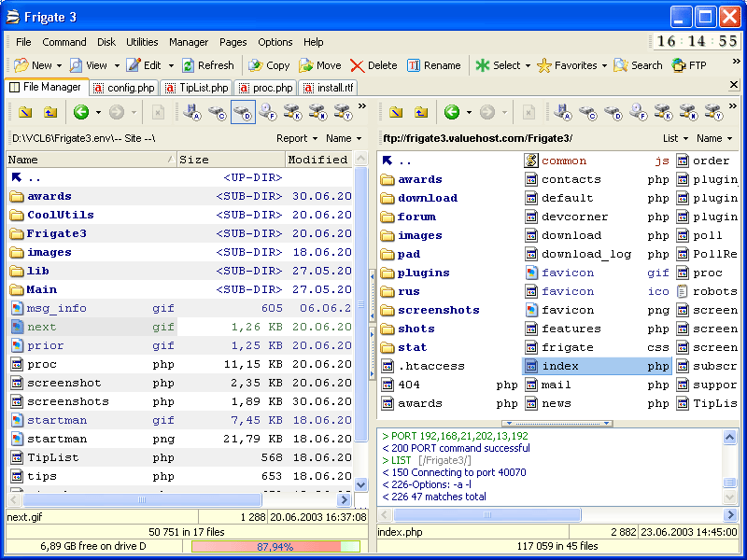Open left panel Report view mode dropdown
The height and width of the screenshot is (560, 747).
click(297, 138)
